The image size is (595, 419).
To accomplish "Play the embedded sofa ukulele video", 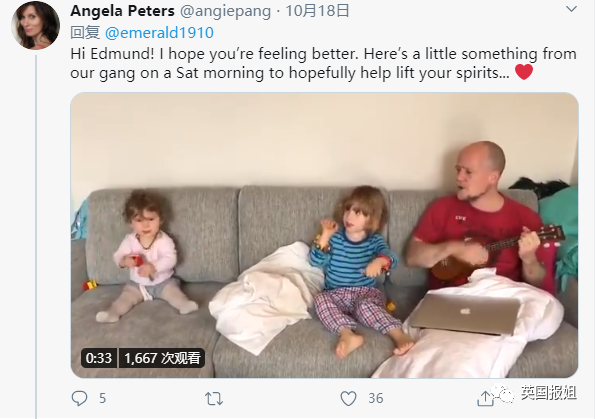I will coord(324,235).
